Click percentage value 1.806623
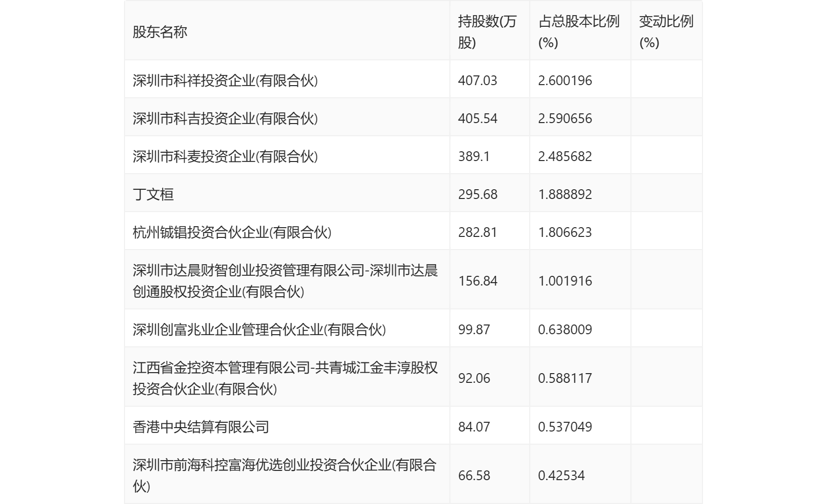Image resolution: width=827 pixels, height=504 pixels. (x=565, y=232)
